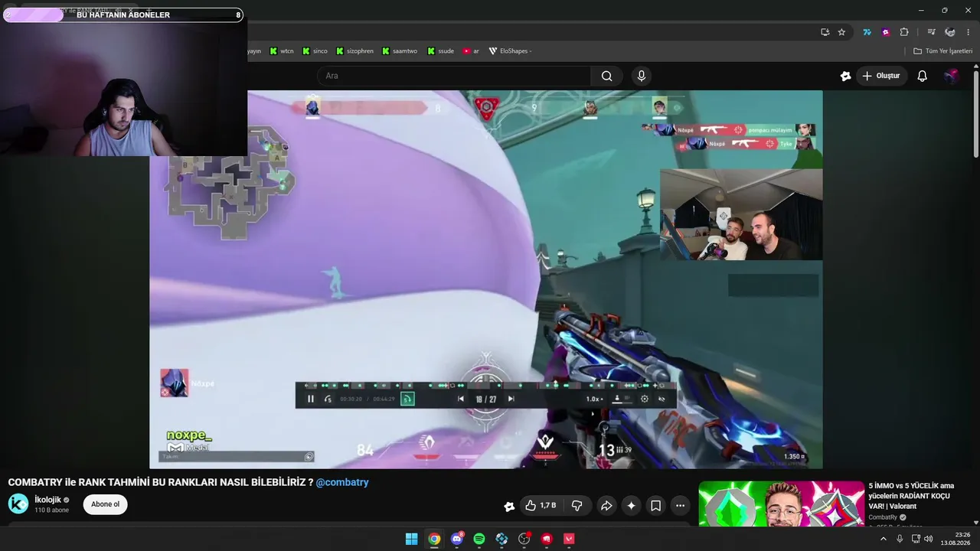980x551 pixels.
Task: Show hidden system tray icons chevron
Action: [x=883, y=539]
